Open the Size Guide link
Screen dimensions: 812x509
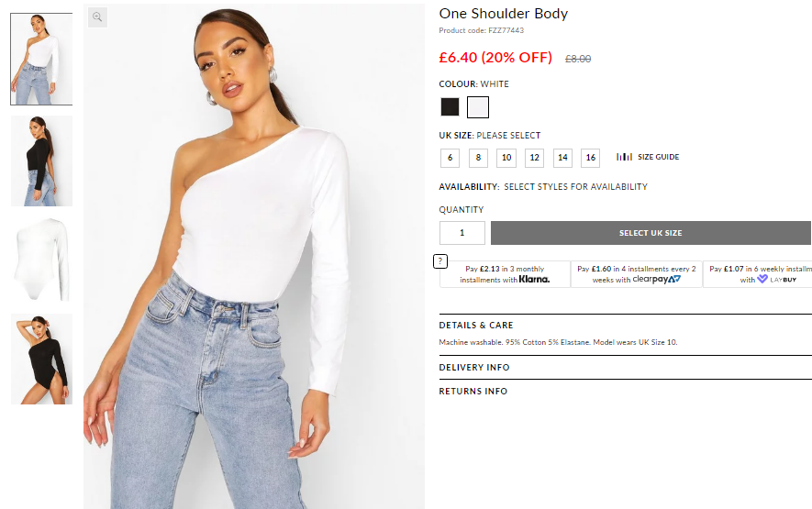click(x=658, y=157)
